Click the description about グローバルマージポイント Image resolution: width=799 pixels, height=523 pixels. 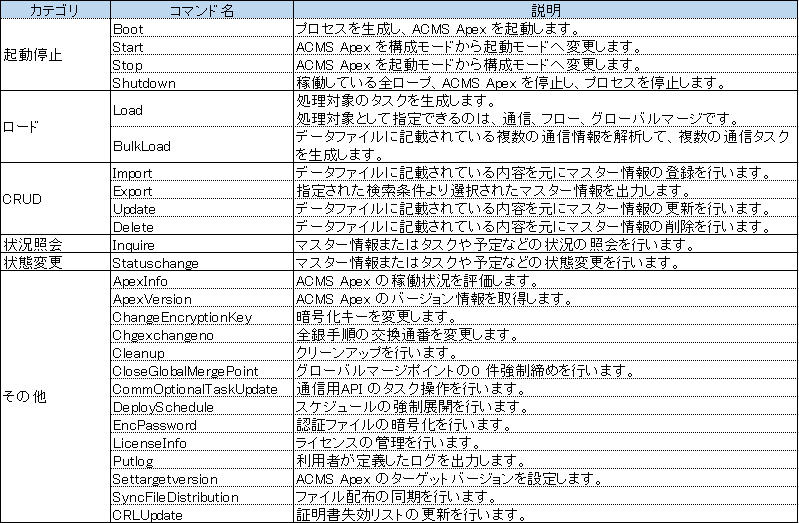(466, 370)
